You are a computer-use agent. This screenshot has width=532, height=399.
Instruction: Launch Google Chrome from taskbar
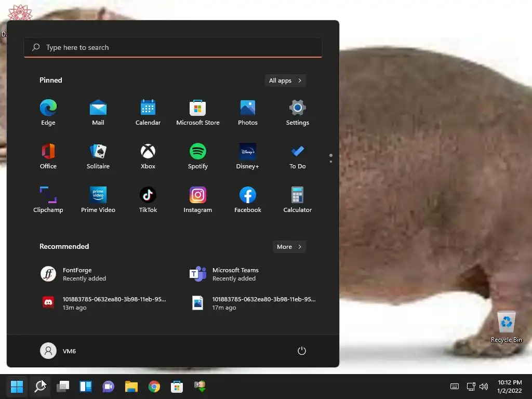click(x=154, y=387)
